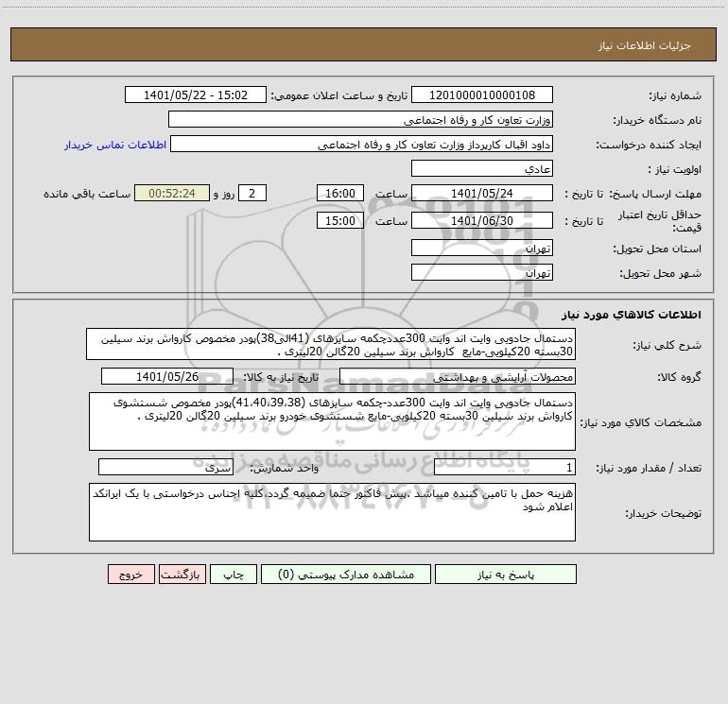Click the label تعداد / مقدار مورد نیاز
Screen dimensions: 728x704
649,468
